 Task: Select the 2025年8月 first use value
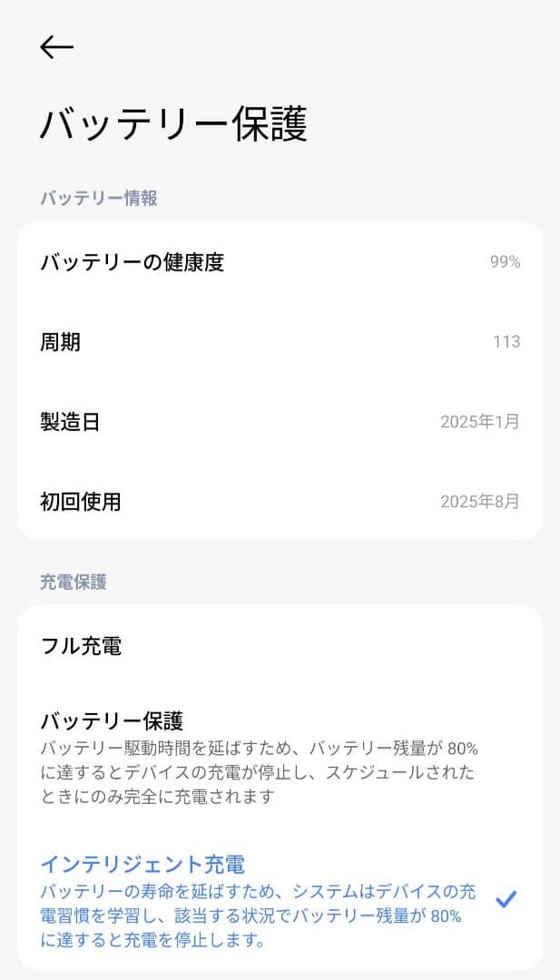pyautogui.click(x=479, y=502)
